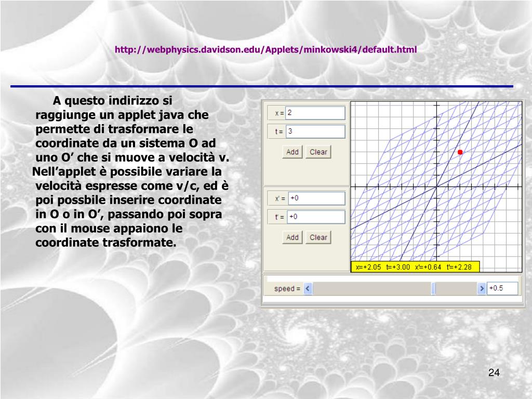Image resolution: width=532 pixels, height=399 pixels.
Task: Click the speed slider thumb
Action: click(434, 289)
